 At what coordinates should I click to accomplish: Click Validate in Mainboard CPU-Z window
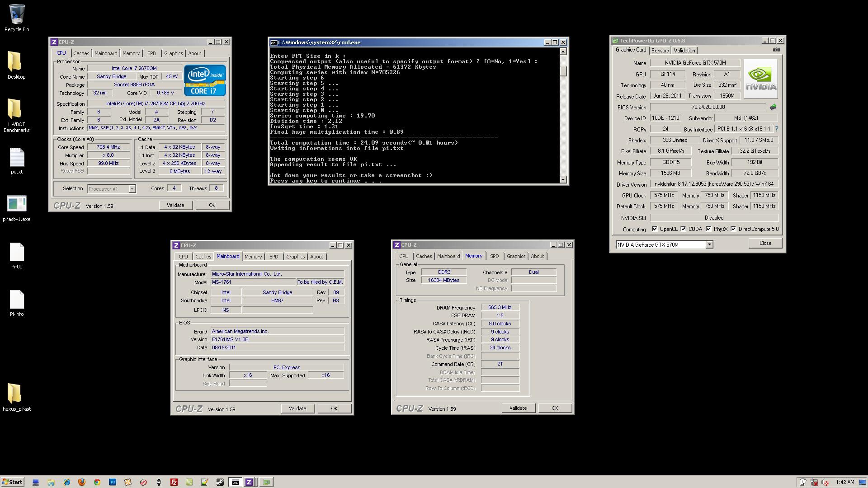tap(297, 408)
